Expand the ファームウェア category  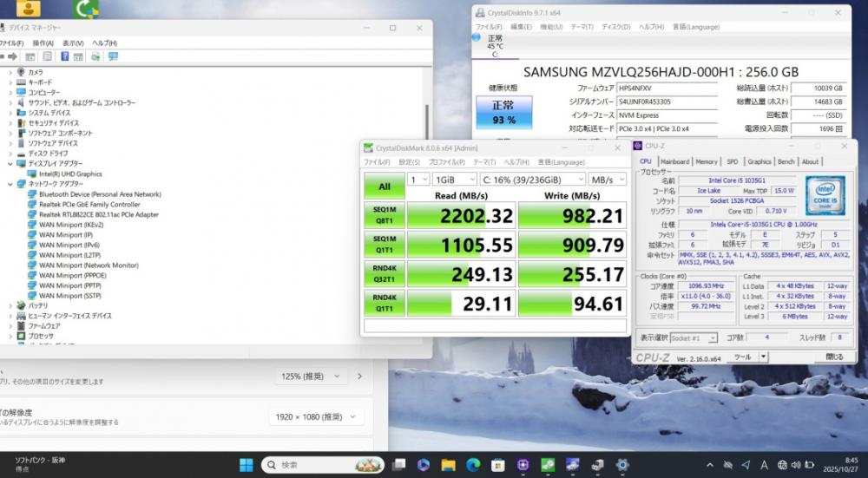(10, 326)
